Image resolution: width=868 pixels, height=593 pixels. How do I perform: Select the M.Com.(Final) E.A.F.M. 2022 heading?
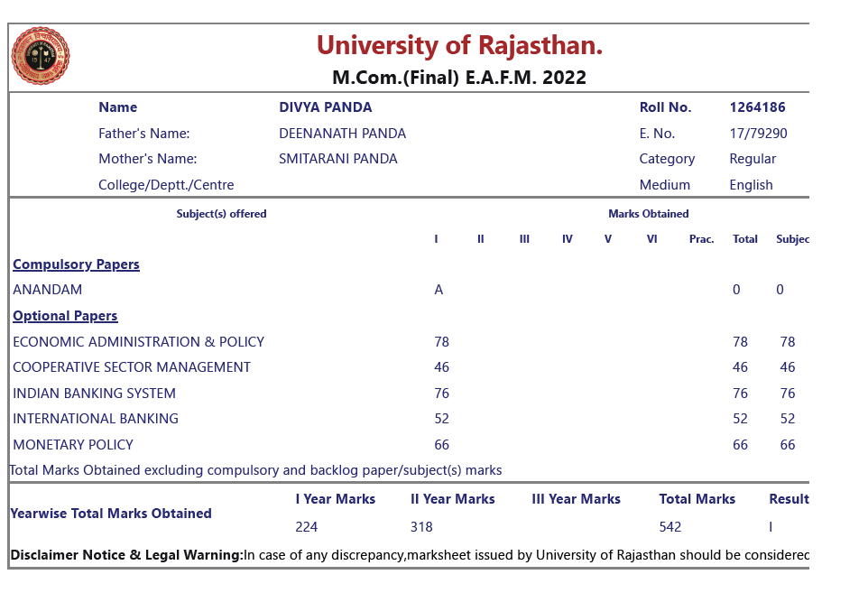459,78
